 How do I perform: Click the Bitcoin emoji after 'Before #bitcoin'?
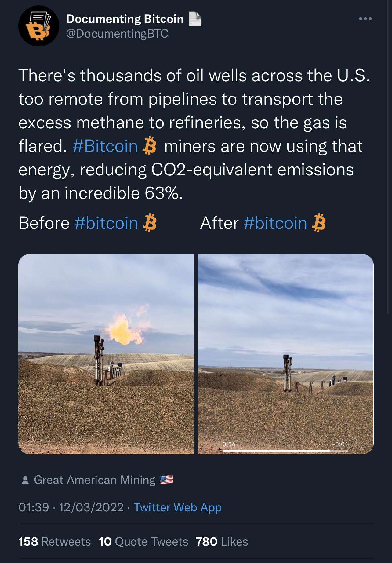tap(150, 223)
